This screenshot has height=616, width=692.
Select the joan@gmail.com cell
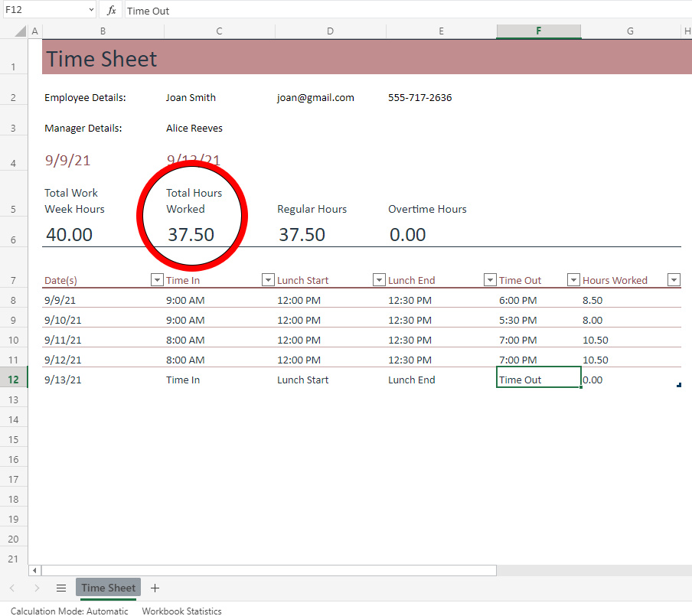315,97
